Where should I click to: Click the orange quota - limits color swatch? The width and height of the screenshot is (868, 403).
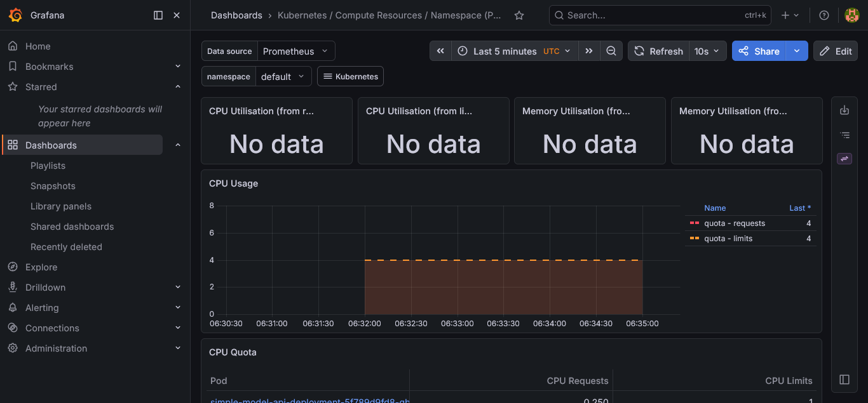pos(694,239)
